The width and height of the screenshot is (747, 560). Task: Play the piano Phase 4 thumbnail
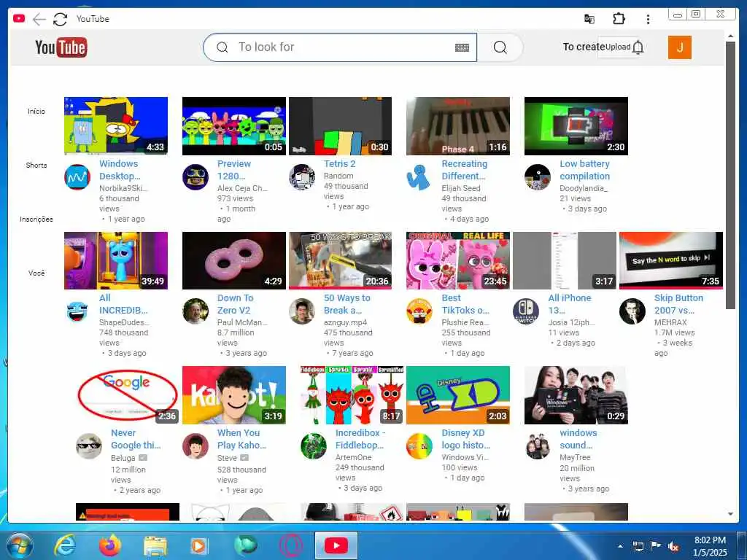(458, 126)
